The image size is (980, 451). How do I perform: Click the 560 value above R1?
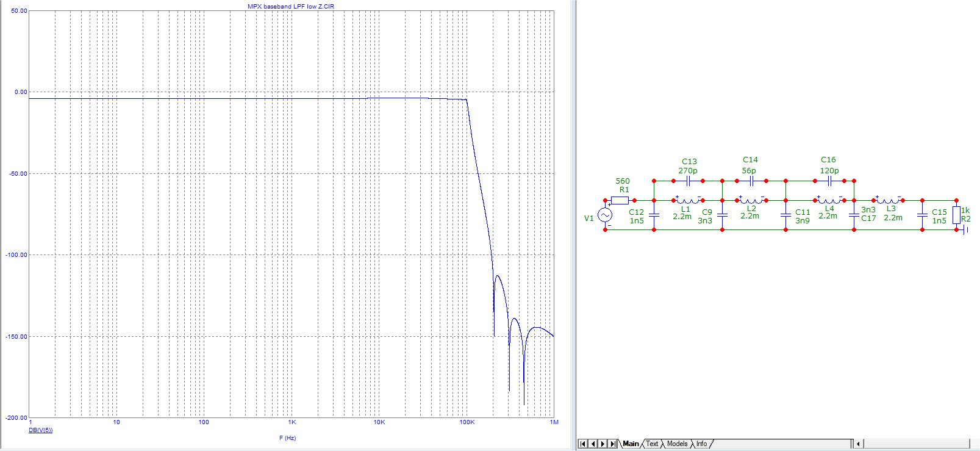(623, 181)
